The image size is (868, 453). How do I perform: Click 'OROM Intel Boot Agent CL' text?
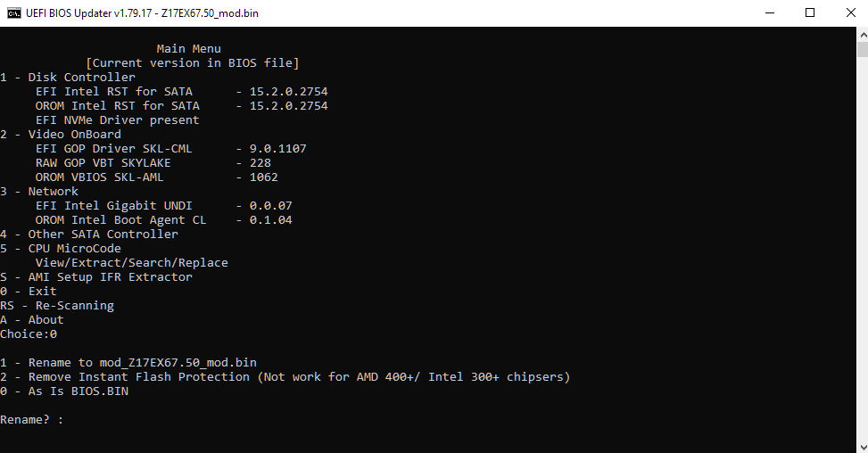(x=120, y=219)
